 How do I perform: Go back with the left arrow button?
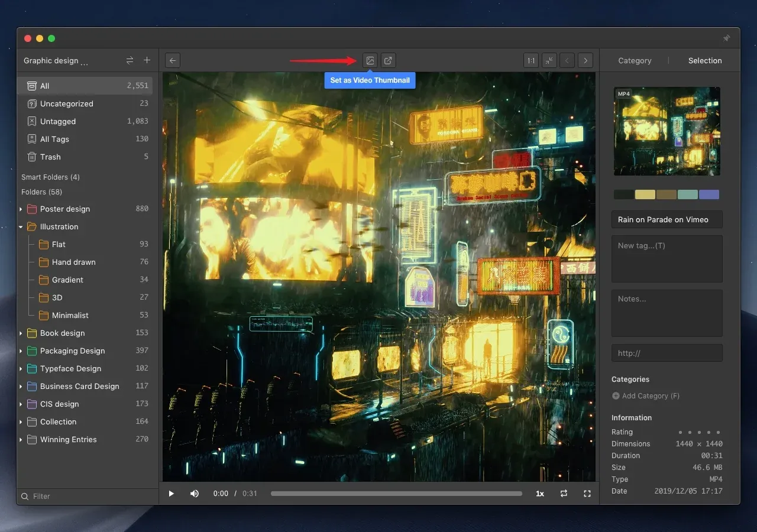[x=172, y=60]
